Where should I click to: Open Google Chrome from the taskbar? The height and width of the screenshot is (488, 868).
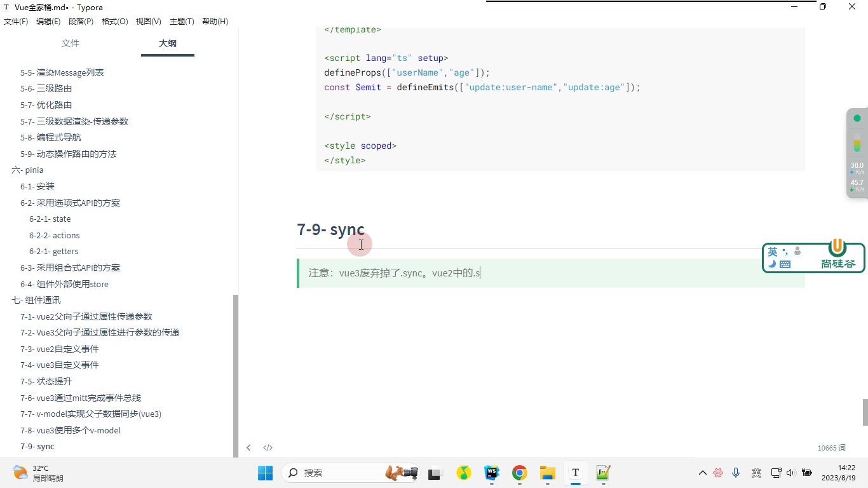coord(520,473)
